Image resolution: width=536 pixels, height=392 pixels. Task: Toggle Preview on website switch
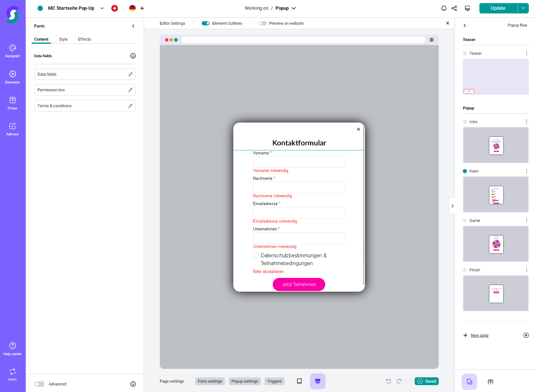[x=263, y=23]
